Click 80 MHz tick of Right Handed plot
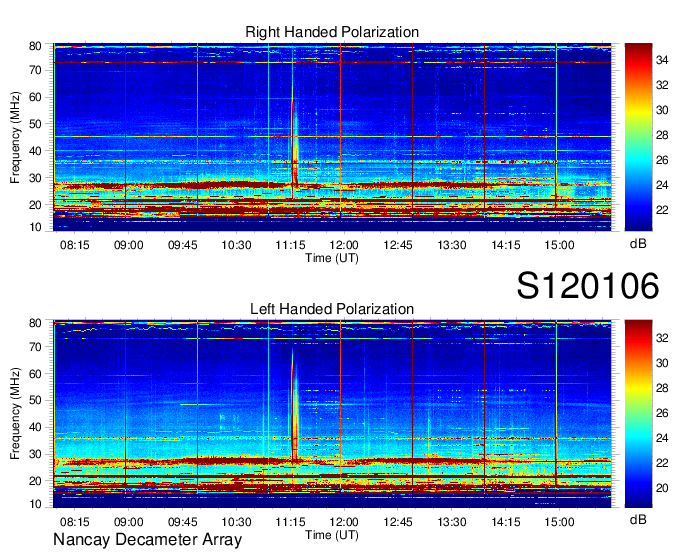This screenshot has height=552, width=680. click(35, 46)
